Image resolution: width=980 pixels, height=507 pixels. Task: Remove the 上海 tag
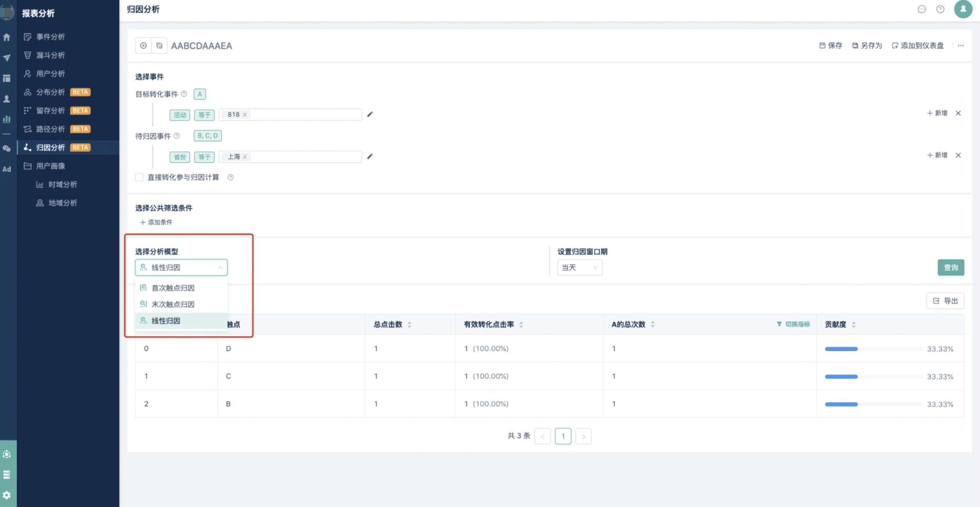coord(245,156)
